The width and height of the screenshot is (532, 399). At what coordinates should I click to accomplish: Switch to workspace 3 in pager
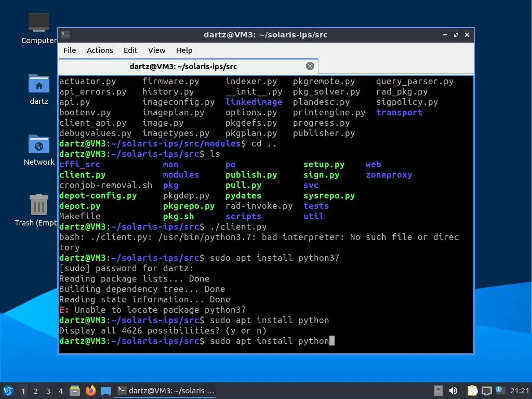[x=48, y=391]
